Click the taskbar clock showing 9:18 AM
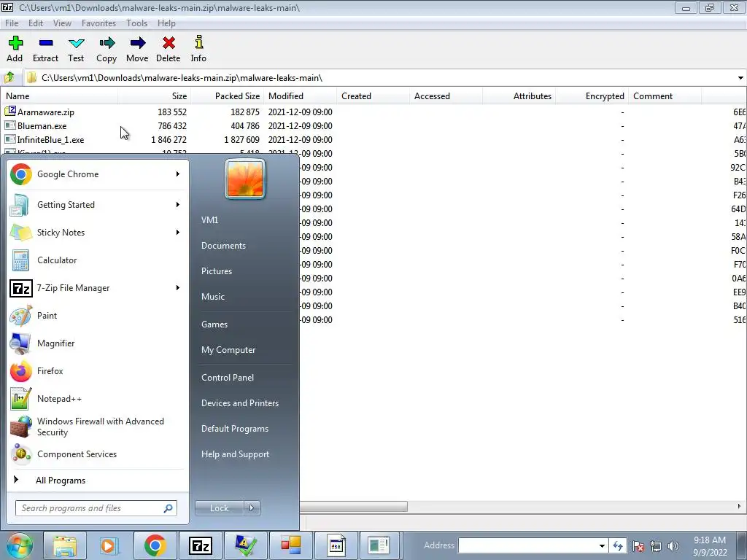Image resolution: width=747 pixels, height=560 pixels. (x=710, y=546)
